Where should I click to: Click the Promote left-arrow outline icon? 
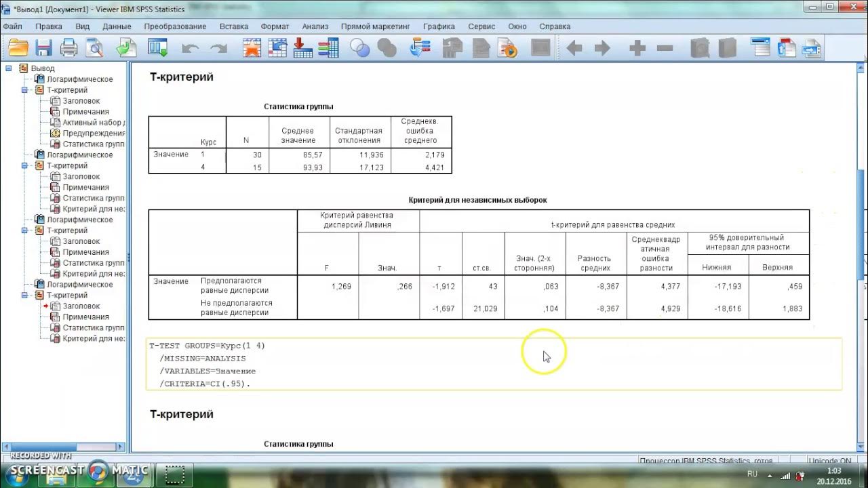(574, 49)
